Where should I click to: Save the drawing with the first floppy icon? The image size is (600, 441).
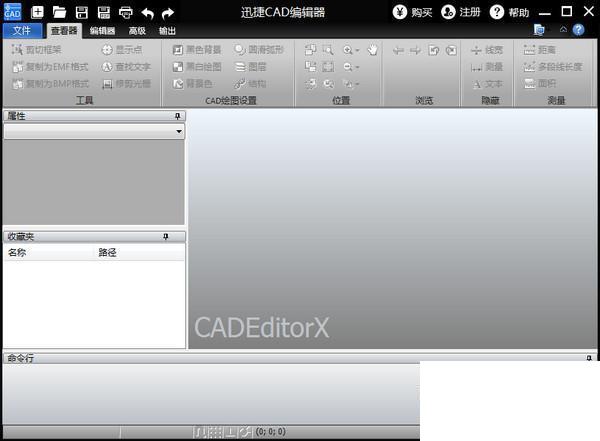(x=82, y=12)
